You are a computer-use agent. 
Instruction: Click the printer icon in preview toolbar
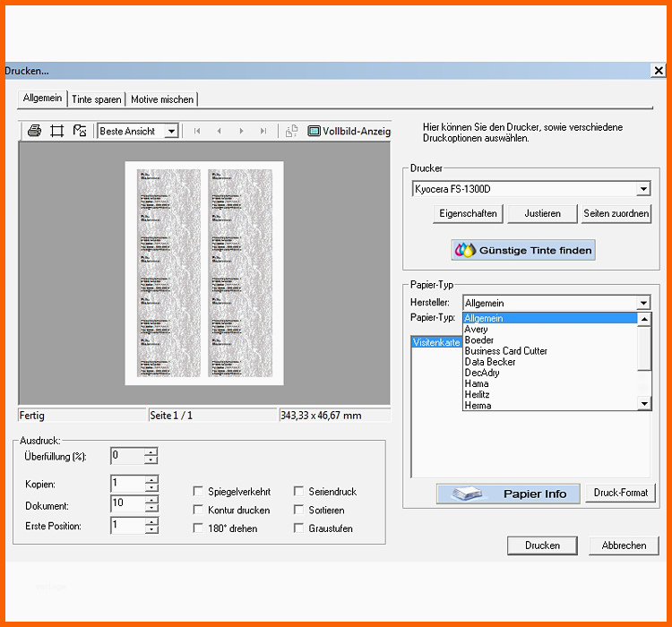point(34,130)
